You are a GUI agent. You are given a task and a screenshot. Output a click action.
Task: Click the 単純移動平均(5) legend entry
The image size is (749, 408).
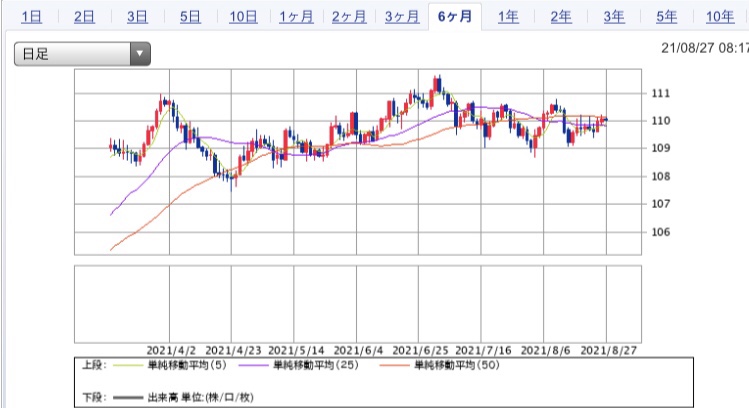(187, 365)
